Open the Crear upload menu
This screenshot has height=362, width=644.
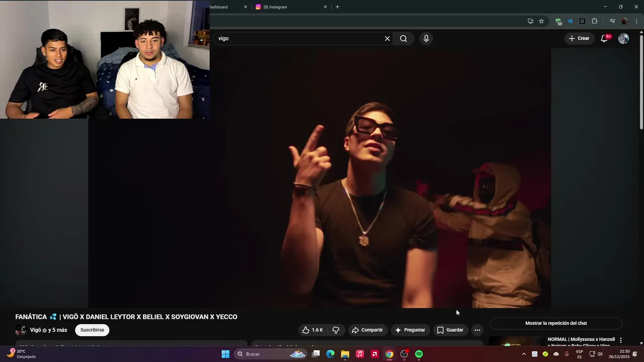(x=579, y=38)
